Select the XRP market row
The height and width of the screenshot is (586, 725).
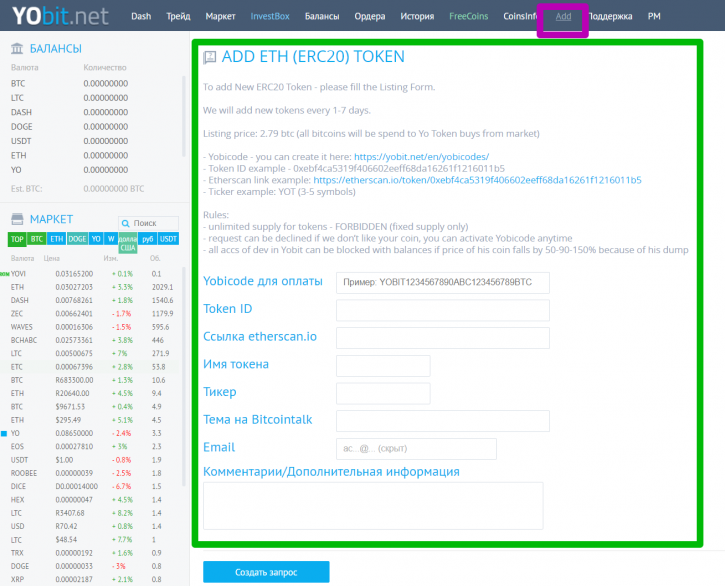(92, 580)
